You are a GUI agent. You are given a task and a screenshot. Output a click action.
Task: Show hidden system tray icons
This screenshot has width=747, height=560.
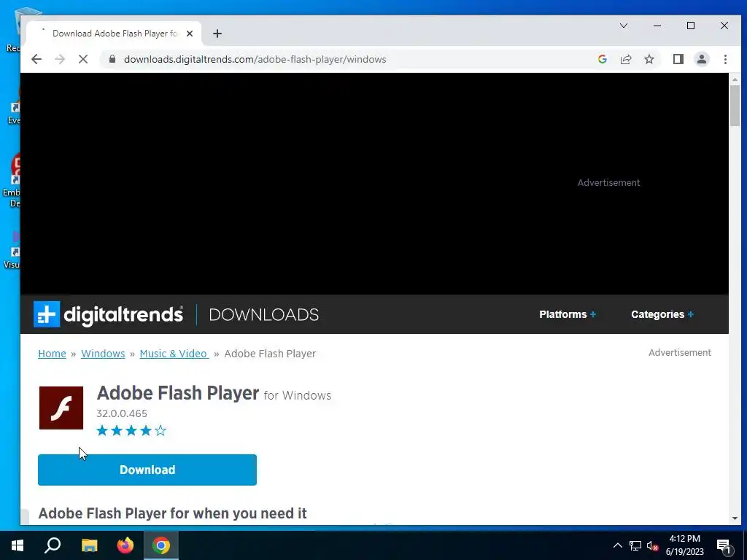tap(617, 545)
